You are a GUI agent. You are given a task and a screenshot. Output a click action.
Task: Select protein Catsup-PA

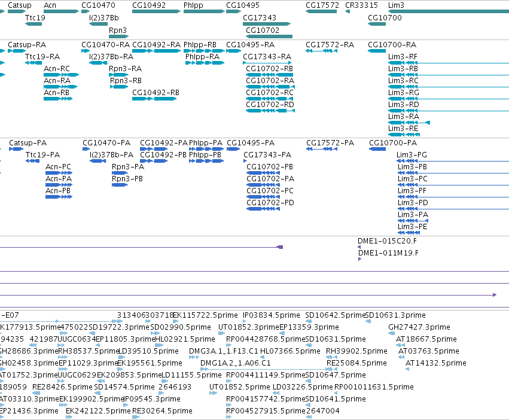[16, 149]
